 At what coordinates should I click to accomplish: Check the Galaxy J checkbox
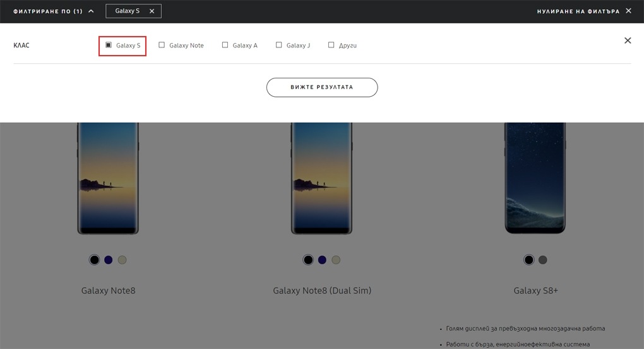279,46
